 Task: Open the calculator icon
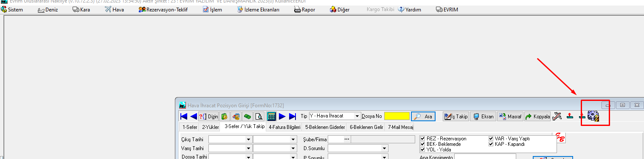(272, 116)
